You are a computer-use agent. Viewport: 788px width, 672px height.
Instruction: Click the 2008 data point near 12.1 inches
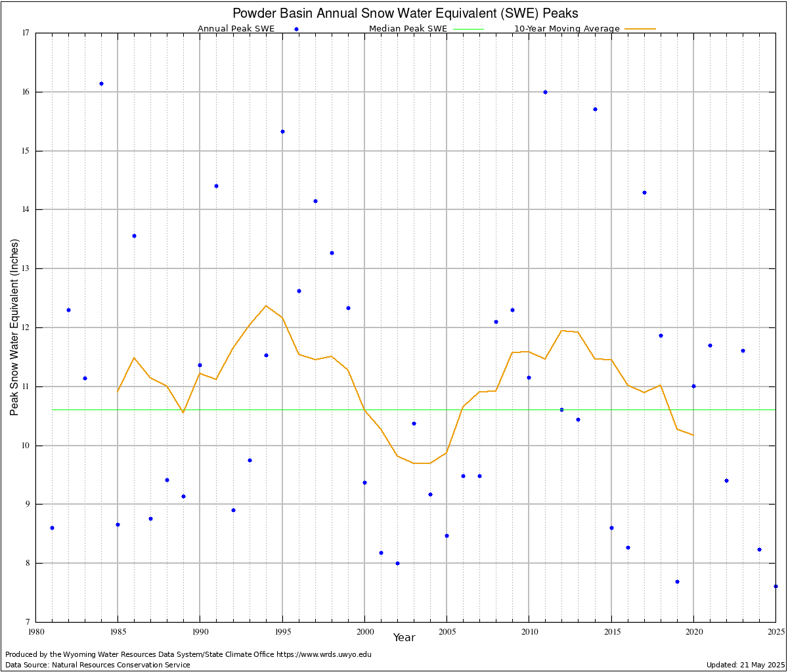(x=496, y=322)
